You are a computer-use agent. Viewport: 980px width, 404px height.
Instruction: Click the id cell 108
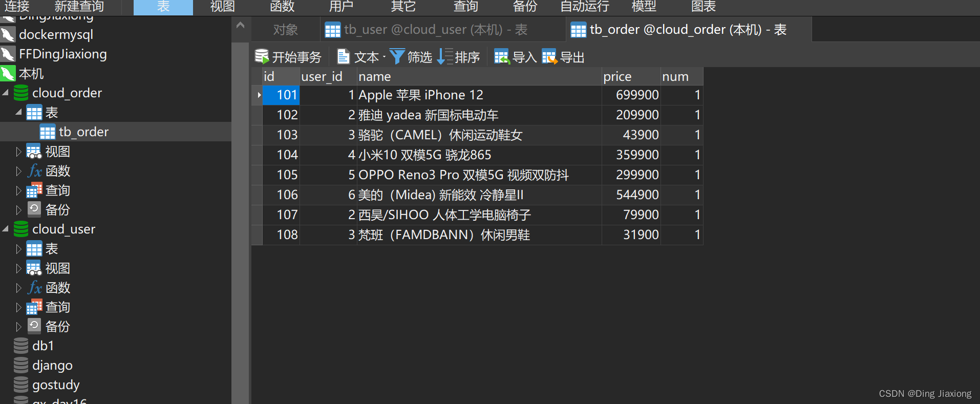pos(281,235)
